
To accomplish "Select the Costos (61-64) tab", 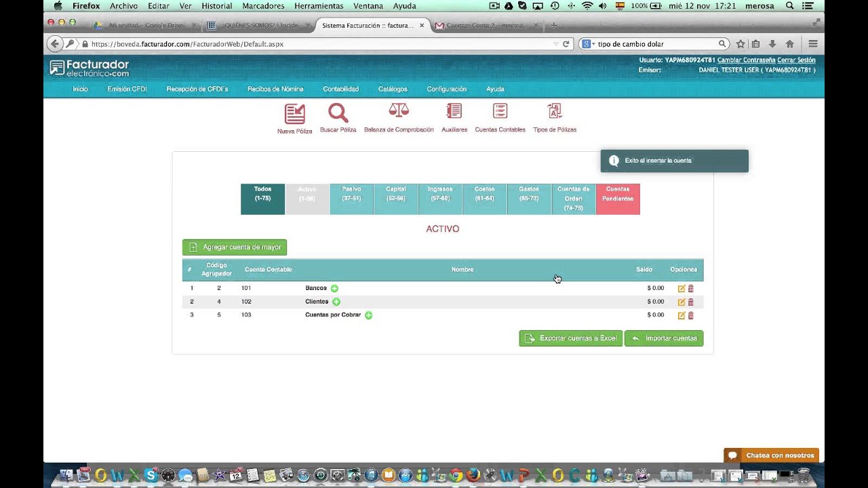I will point(485,199).
